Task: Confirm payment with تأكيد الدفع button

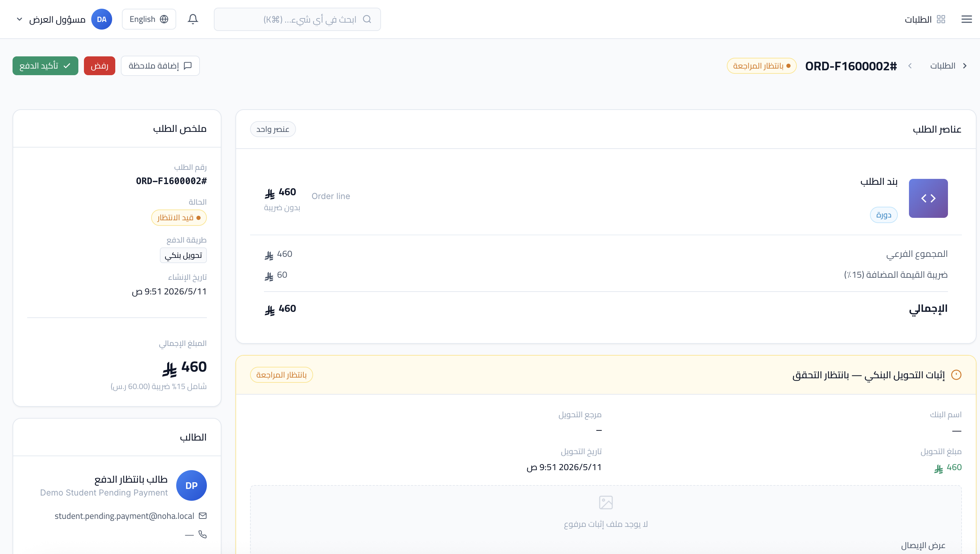Action: [45, 66]
